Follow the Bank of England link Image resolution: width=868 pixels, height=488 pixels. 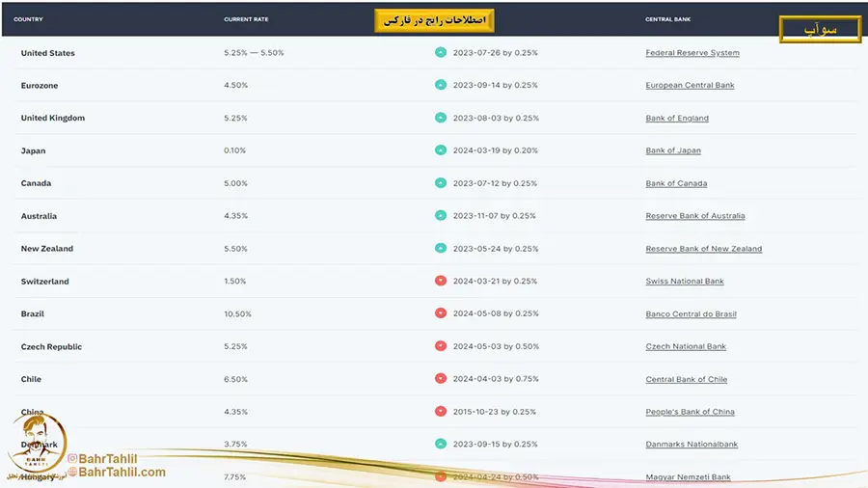(677, 119)
